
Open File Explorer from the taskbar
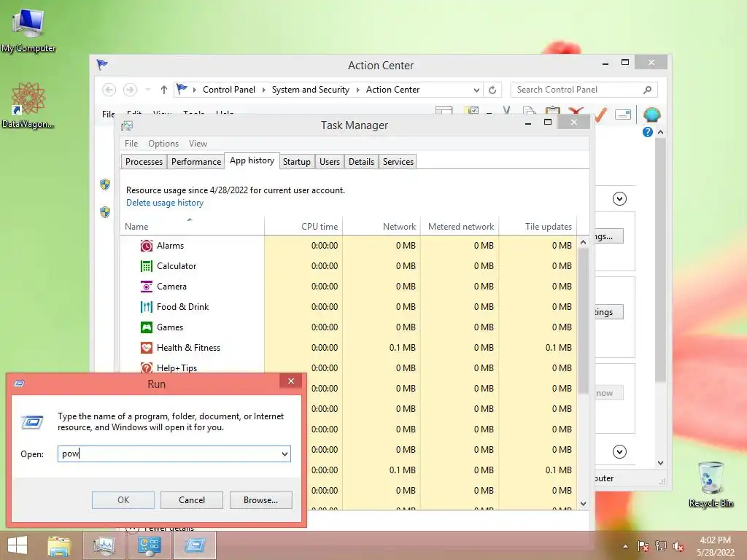click(59, 545)
